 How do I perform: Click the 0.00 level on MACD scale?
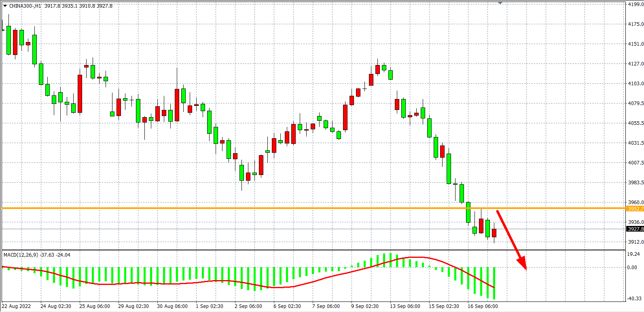click(632, 268)
